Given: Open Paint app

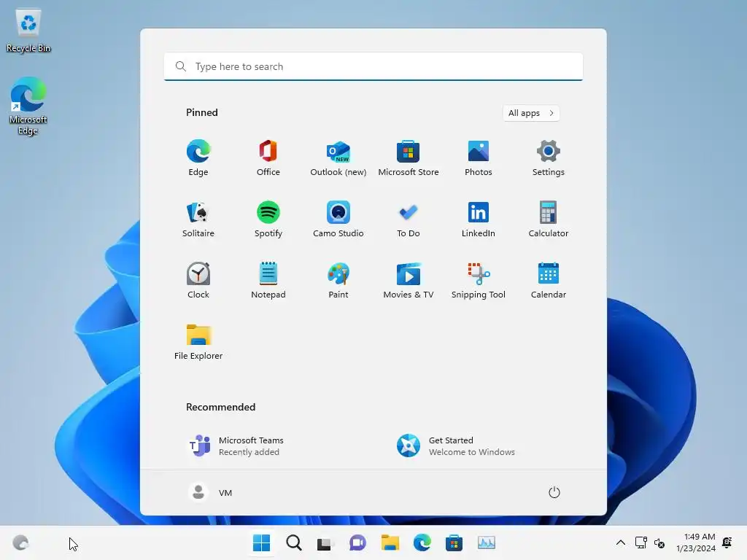Looking at the screenshot, I should tap(338, 281).
